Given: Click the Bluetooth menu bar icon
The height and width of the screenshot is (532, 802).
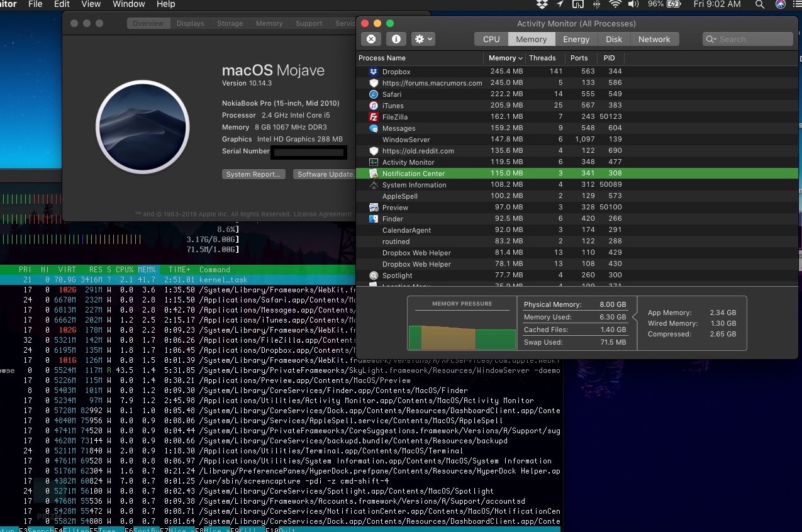Looking at the screenshot, I should point(596,4).
